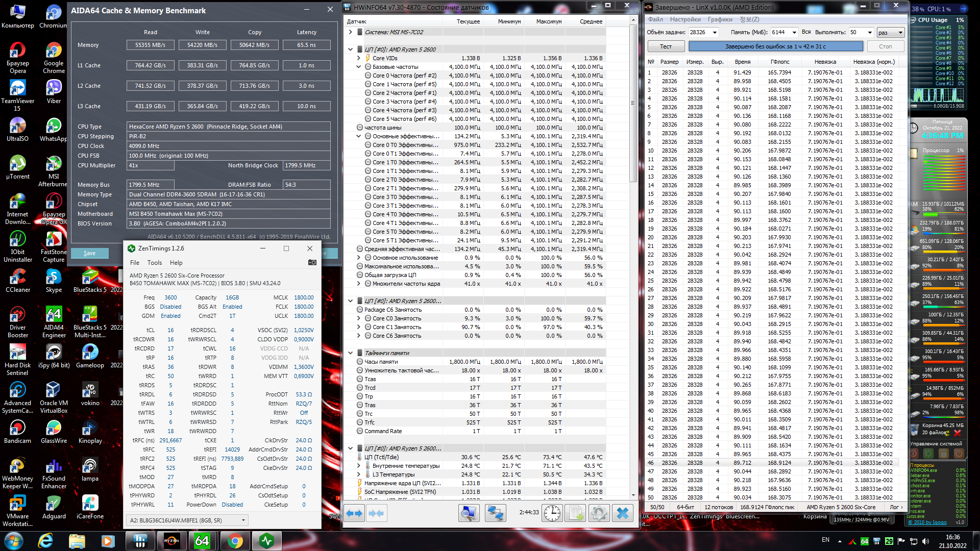The image size is (980, 551).
Task: Click HWiNFO reset clock button
Action: [x=552, y=513]
